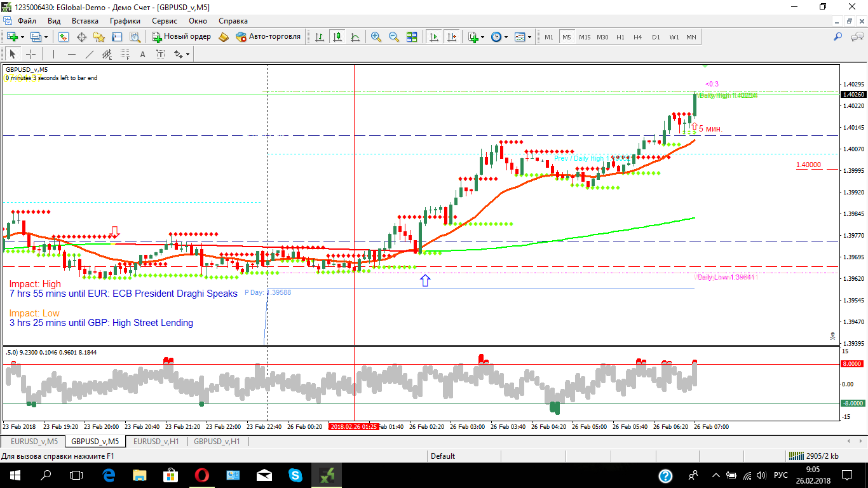Expand the Periods clock dropdown
Viewport: 868px width, 488px height.
point(506,37)
